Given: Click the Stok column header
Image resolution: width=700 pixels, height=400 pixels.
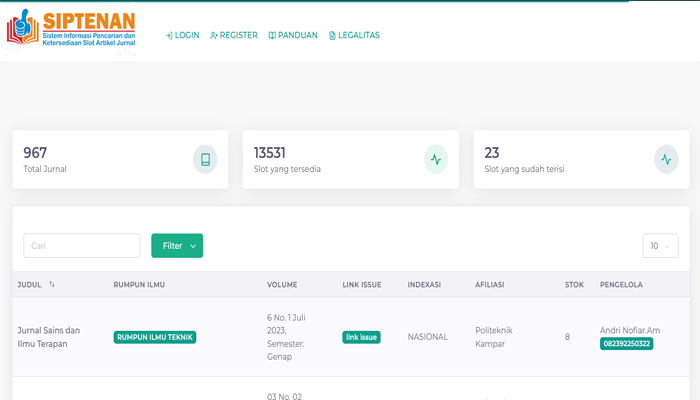Looking at the screenshot, I should pyautogui.click(x=574, y=285).
